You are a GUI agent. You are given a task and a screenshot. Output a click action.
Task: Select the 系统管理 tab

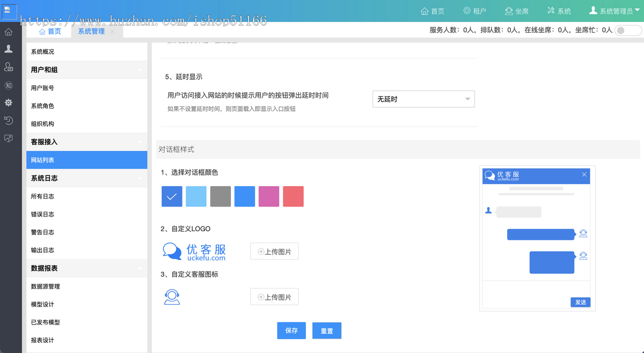click(91, 31)
